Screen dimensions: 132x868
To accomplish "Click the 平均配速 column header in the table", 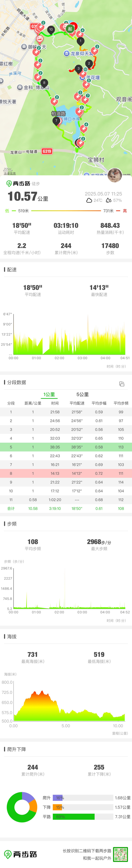I will pyautogui.click(x=77, y=403).
